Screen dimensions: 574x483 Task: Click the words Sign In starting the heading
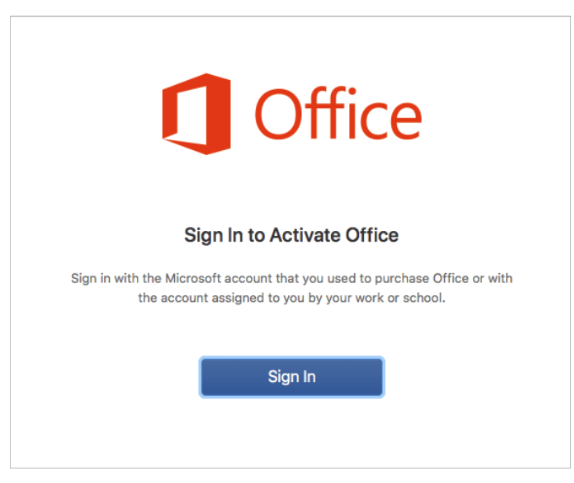tap(213, 235)
